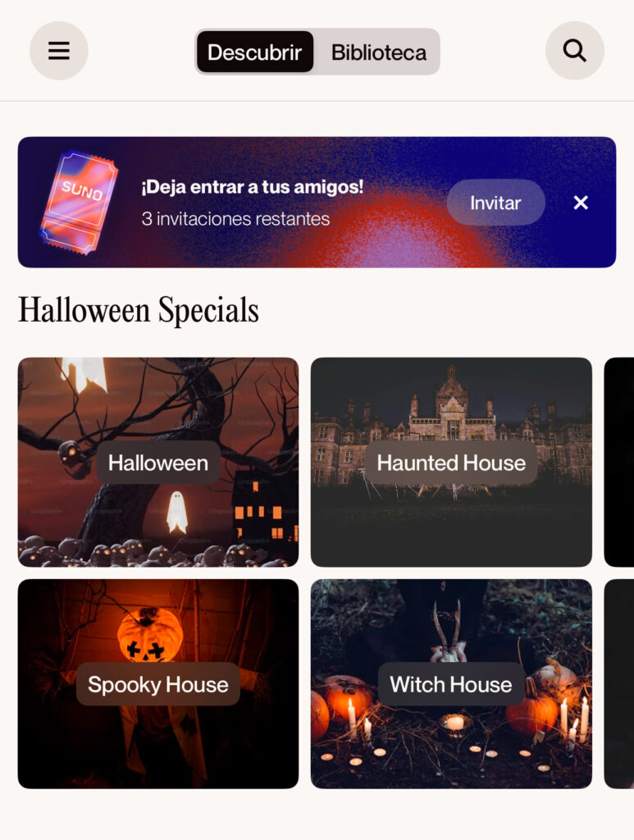Image resolution: width=634 pixels, height=840 pixels.
Task: Click the Witch House label chip
Action: (x=451, y=684)
